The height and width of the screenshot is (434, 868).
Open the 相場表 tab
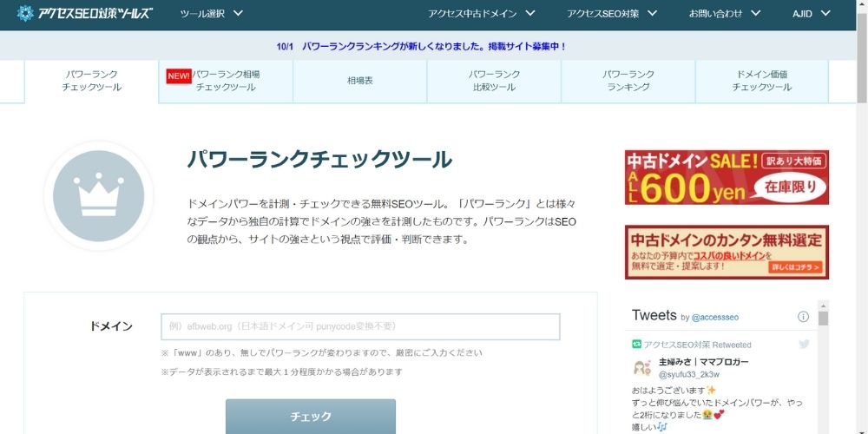[x=360, y=81]
